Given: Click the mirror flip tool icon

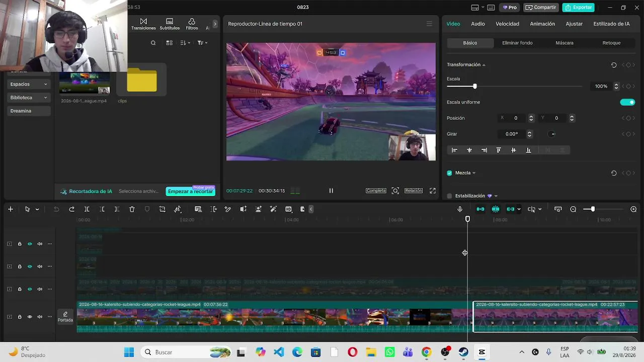Looking at the screenshot, I should [178, 209].
